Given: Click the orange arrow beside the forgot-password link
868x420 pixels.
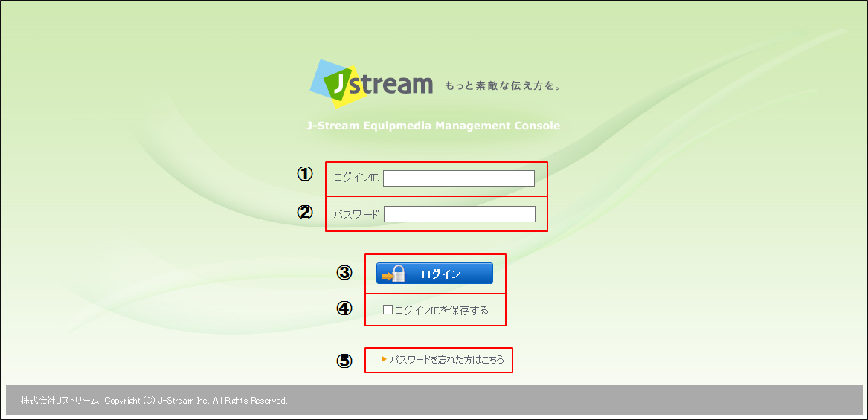Looking at the screenshot, I should pos(384,359).
